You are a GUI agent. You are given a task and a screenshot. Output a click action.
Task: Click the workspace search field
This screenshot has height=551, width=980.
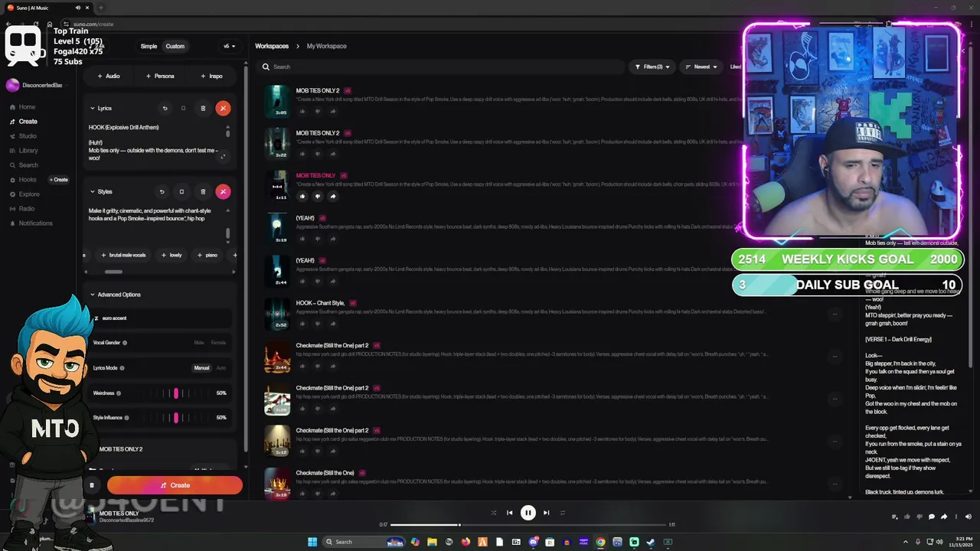[442, 67]
